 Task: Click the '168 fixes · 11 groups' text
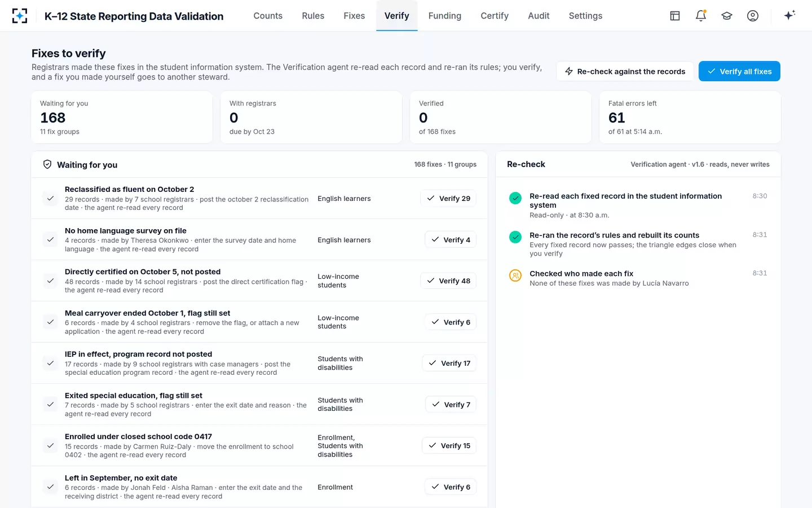coord(445,165)
